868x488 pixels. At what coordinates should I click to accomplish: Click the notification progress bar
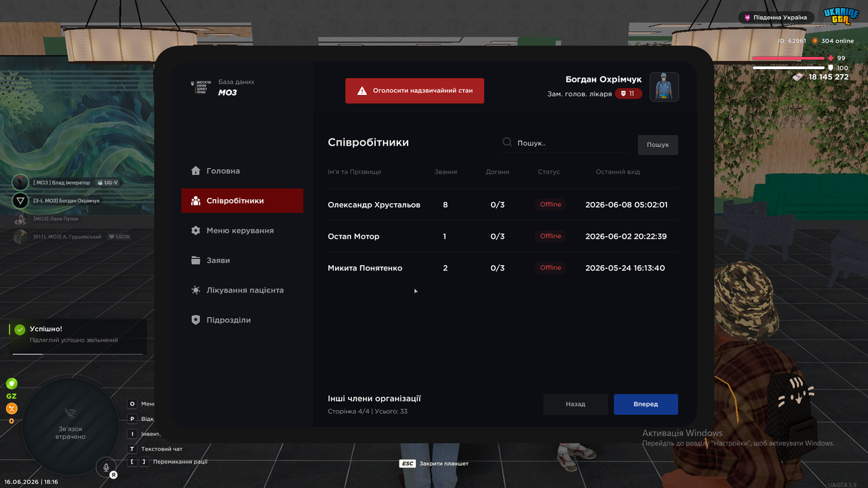[77, 354]
